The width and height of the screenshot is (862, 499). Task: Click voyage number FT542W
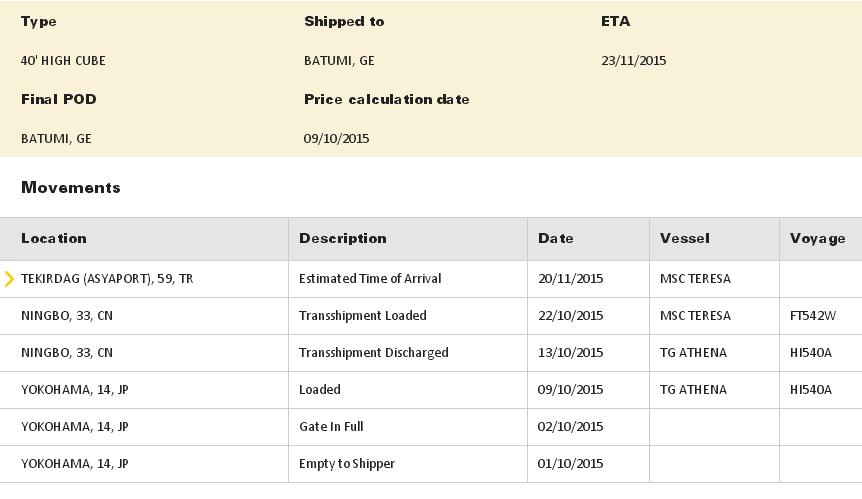tap(812, 316)
